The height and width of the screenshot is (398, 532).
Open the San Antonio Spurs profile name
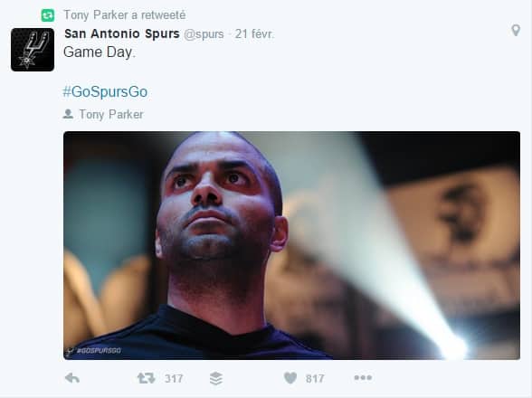[122, 33]
